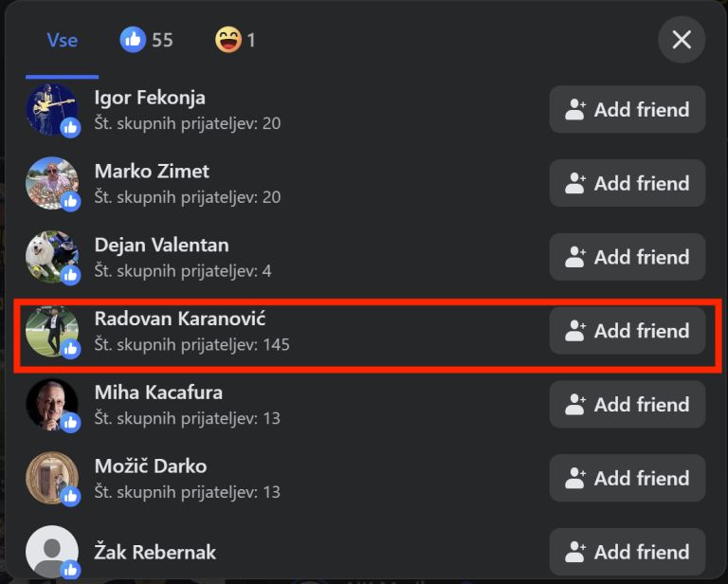Add Dejan Valentan as friend
728x584 pixels.
tap(627, 257)
